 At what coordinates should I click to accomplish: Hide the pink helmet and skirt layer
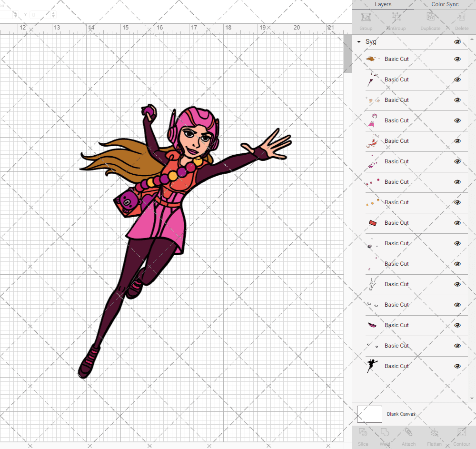coord(457,120)
